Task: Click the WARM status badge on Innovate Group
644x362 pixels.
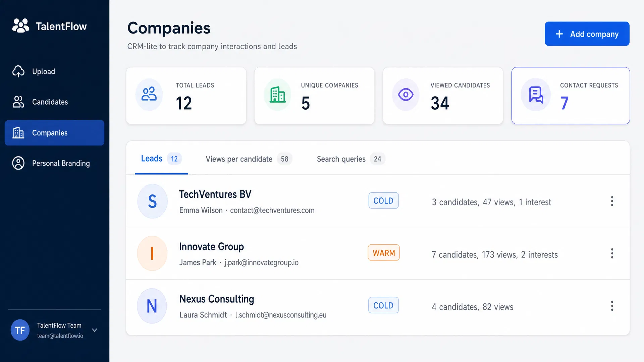Action: coord(384,253)
